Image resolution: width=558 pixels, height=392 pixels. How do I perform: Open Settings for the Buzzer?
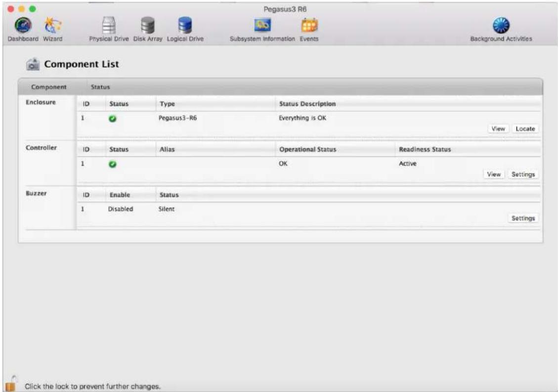pos(523,218)
